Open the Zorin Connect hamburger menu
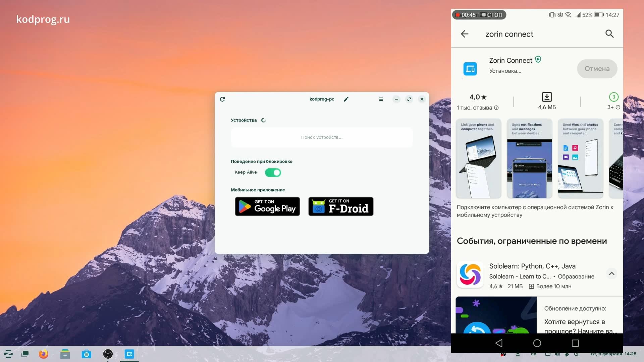644x362 pixels. 381,99
